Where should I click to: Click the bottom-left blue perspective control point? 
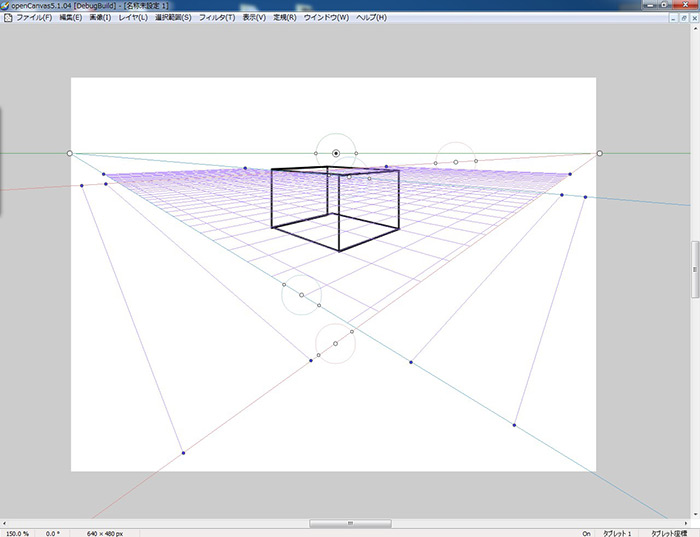(183, 453)
